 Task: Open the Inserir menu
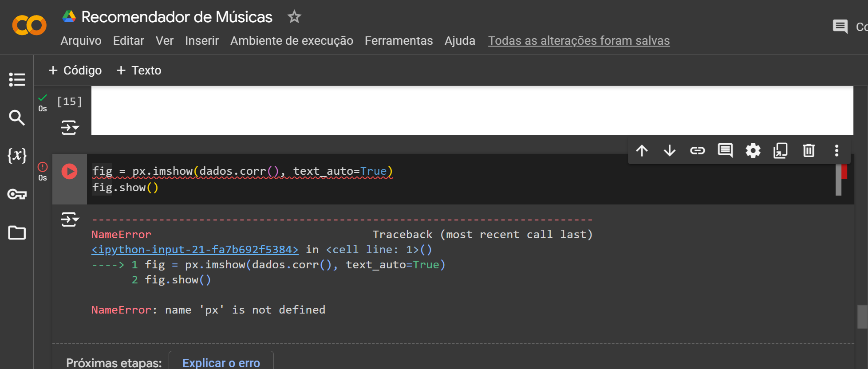202,41
